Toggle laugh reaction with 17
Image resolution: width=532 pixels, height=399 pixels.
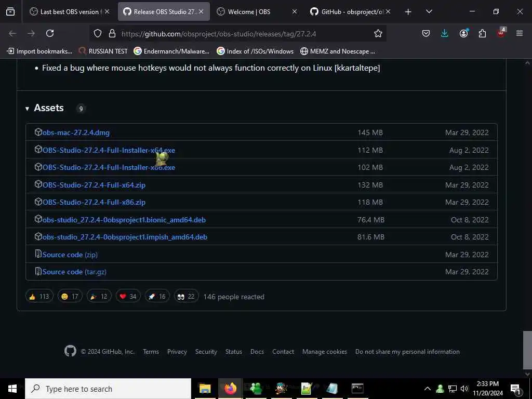[70, 297]
